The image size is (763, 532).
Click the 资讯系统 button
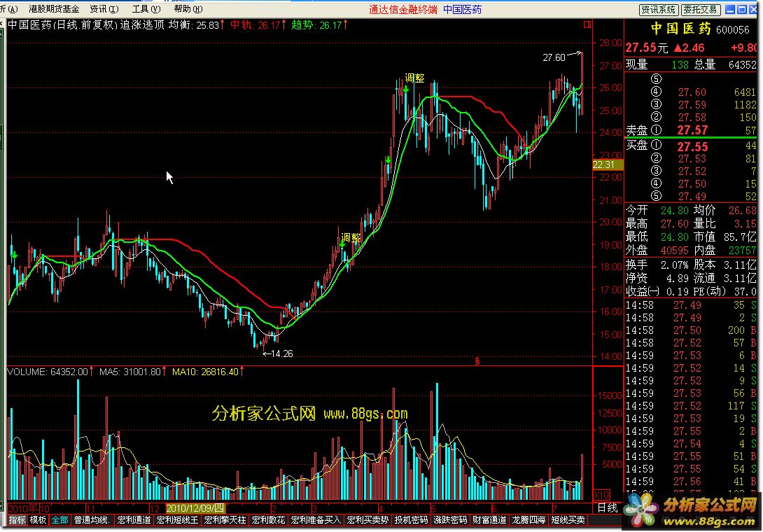(x=659, y=10)
